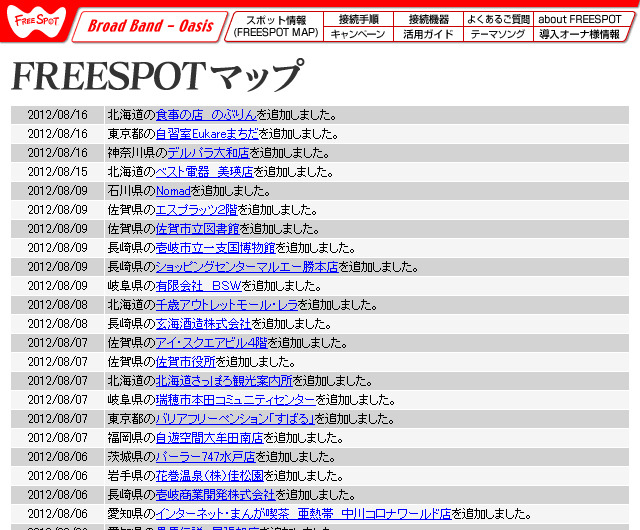Open the ベスト電器 美瑛店 link
The image size is (640, 530).
click(204, 172)
